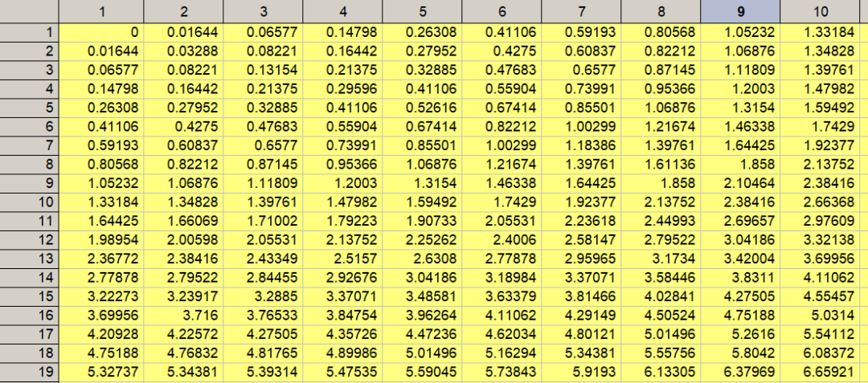Viewport: 868px width, 383px height.
Task: Click cell 2.43349 in row 13
Action: (263, 259)
